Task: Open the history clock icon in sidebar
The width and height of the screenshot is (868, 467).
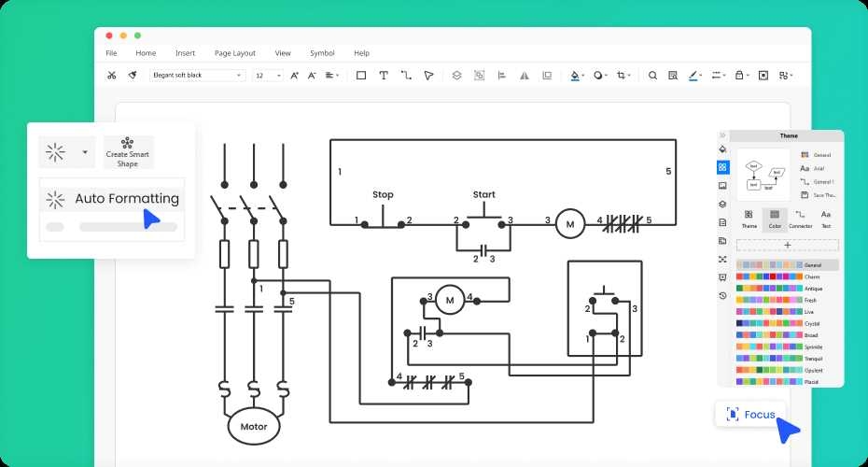Action: pyautogui.click(x=722, y=295)
